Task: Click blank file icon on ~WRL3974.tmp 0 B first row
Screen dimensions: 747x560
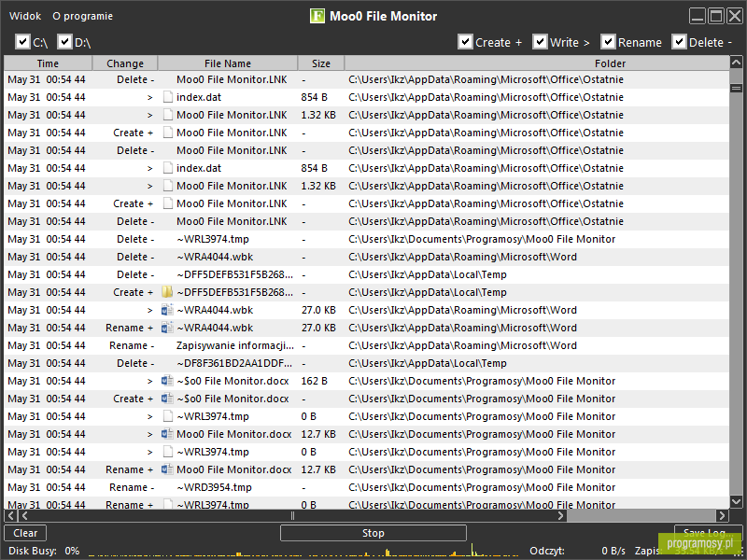Action: tap(168, 416)
